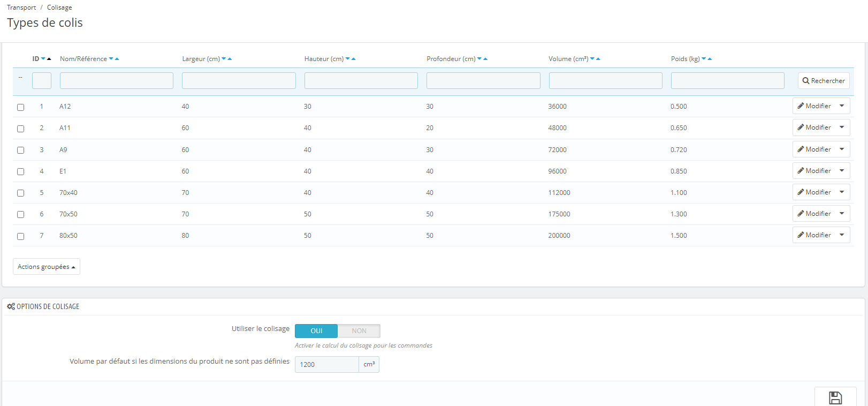Sort Nom/Référence column descending arrow
The image size is (868, 406).
tap(111, 59)
